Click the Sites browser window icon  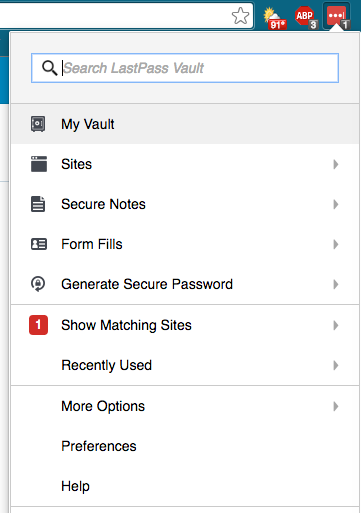[x=39, y=164]
